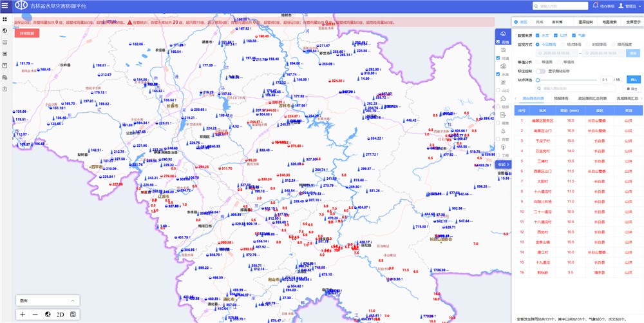
Task: Switch map view with 2D button
Action: (x=60, y=314)
